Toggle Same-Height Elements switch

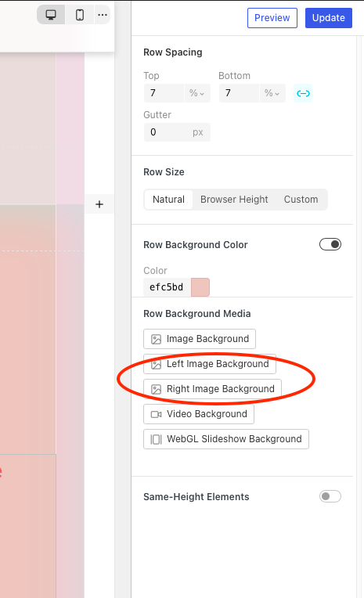tap(330, 496)
